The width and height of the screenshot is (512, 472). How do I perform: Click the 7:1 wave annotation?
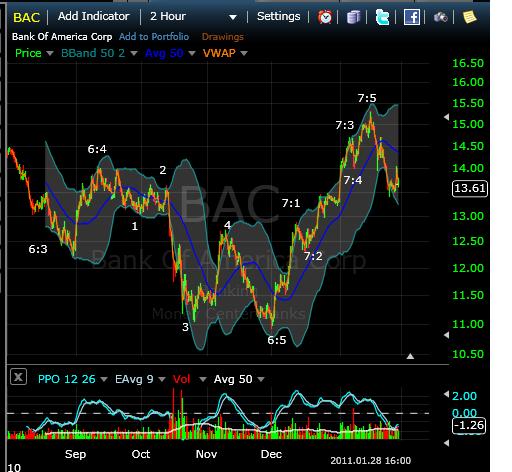coord(291,203)
